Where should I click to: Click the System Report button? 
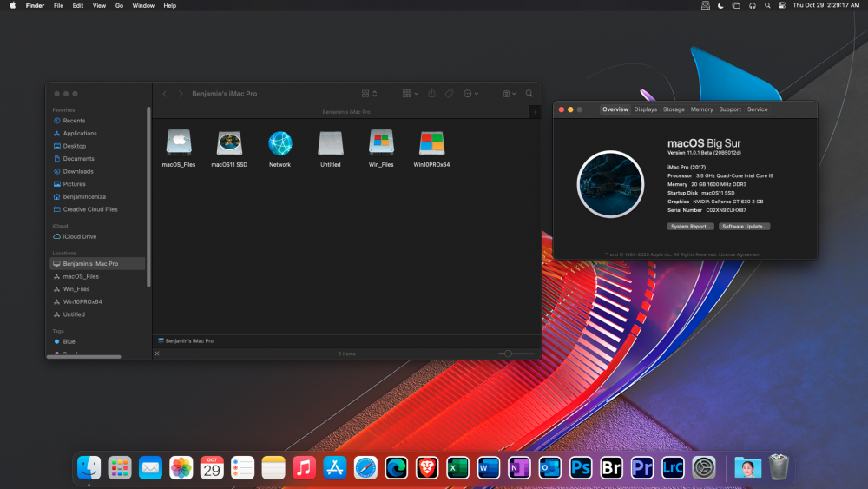[x=690, y=227]
